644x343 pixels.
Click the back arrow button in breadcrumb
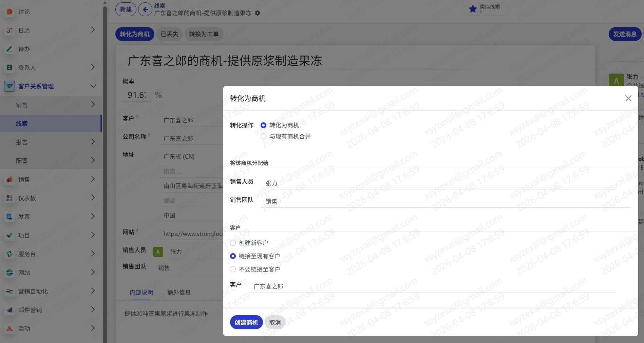pyautogui.click(x=145, y=9)
